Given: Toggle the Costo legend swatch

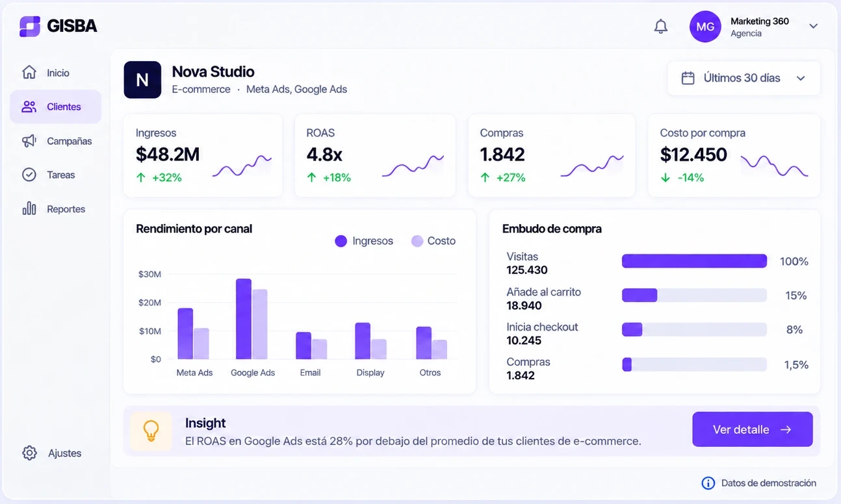Looking at the screenshot, I should 417,241.
